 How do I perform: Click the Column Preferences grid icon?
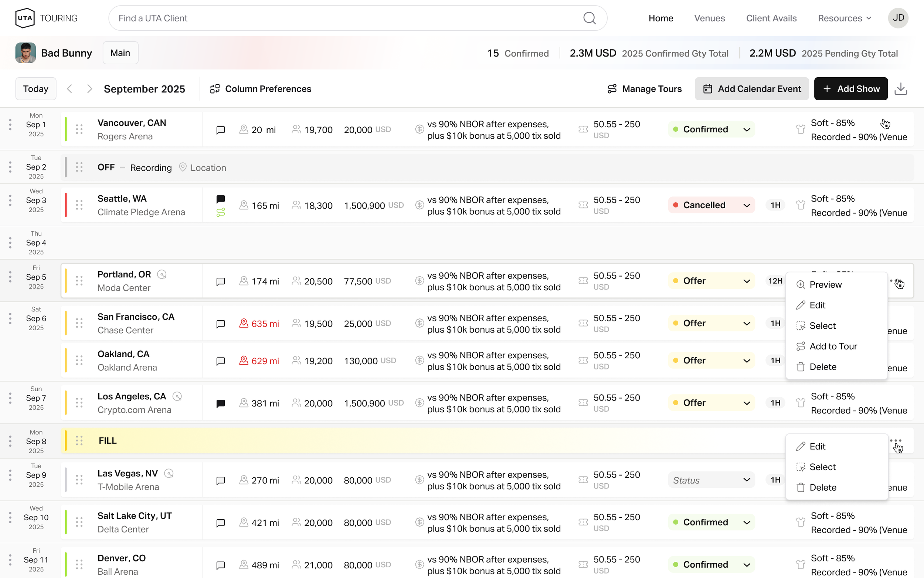coord(215,89)
